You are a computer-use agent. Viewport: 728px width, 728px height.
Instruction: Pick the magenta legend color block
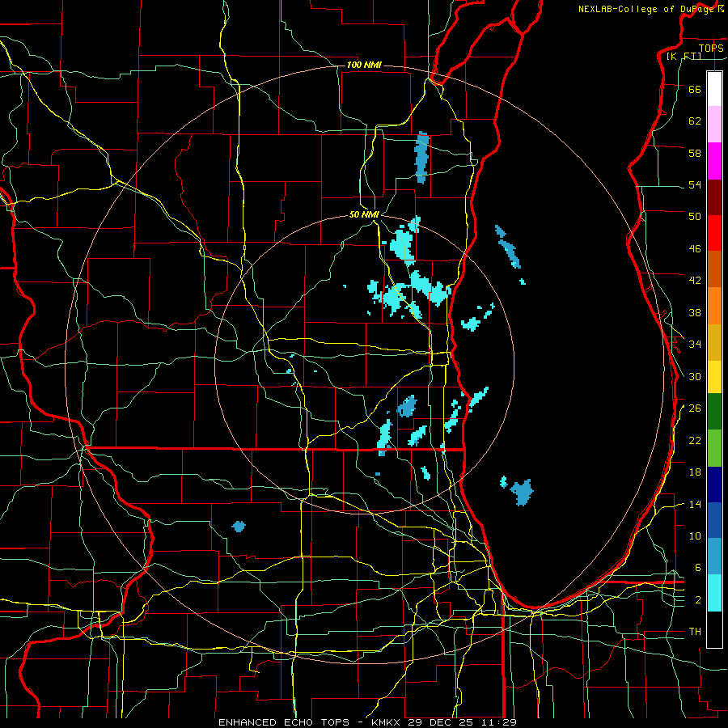pyautogui.click(x=714, y=161)
